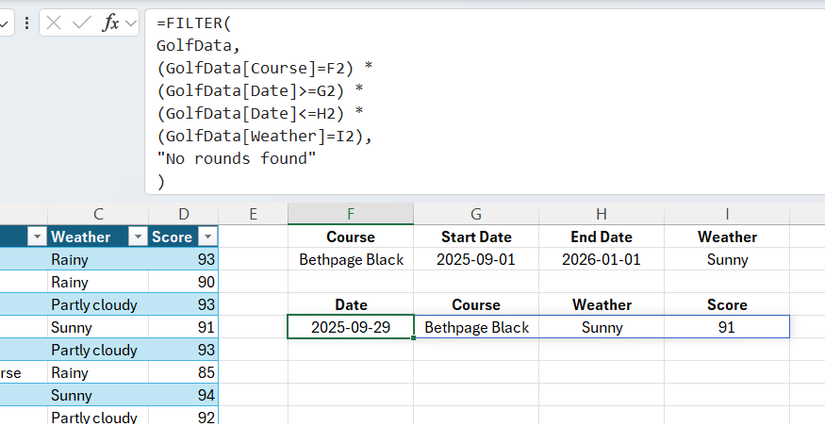This screenshot has width=825, height=424.
Task: Select the Rainy cell beside score 85
Action: click(98, 372)
